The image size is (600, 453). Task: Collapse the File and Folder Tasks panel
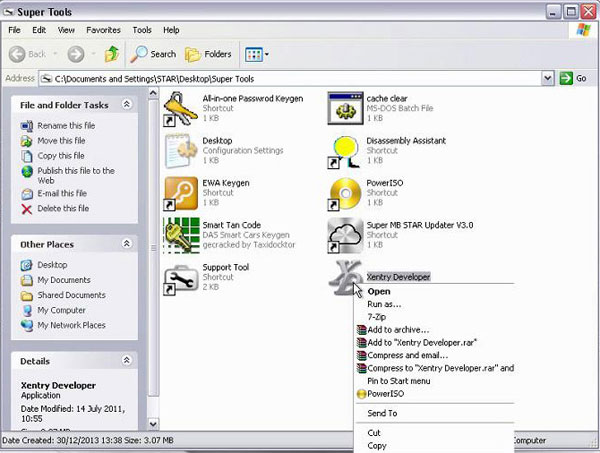click(x=126, y=104)
